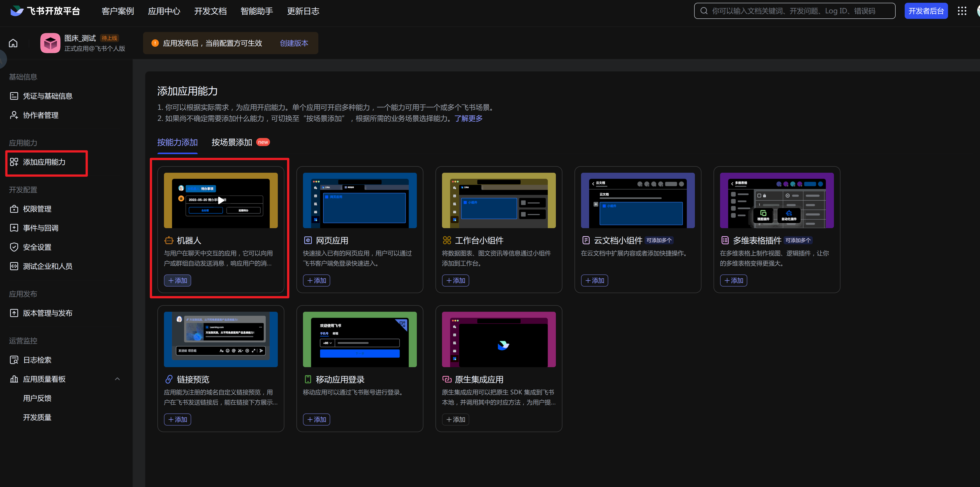Click the 添加应用能力 sidebar icon
The height and width of the screenshot is (487, 980).
click(14, 162)
